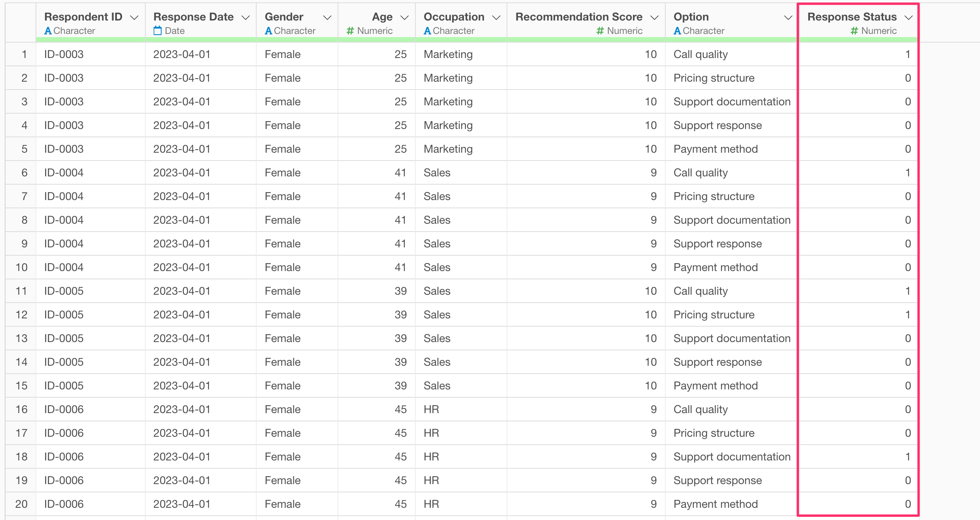The height and width of the screenshot is (520, 980).
Task: Click the Numeric hash icon under Age
Action: pyautogui.click(x=350, y=31)
